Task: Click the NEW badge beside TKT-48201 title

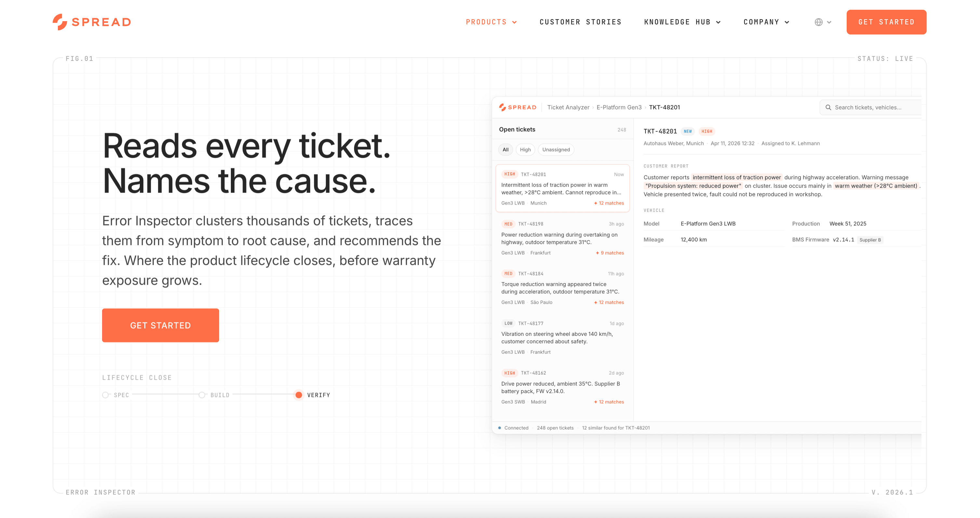Action: pyautogui.click(x=687, y=131)
